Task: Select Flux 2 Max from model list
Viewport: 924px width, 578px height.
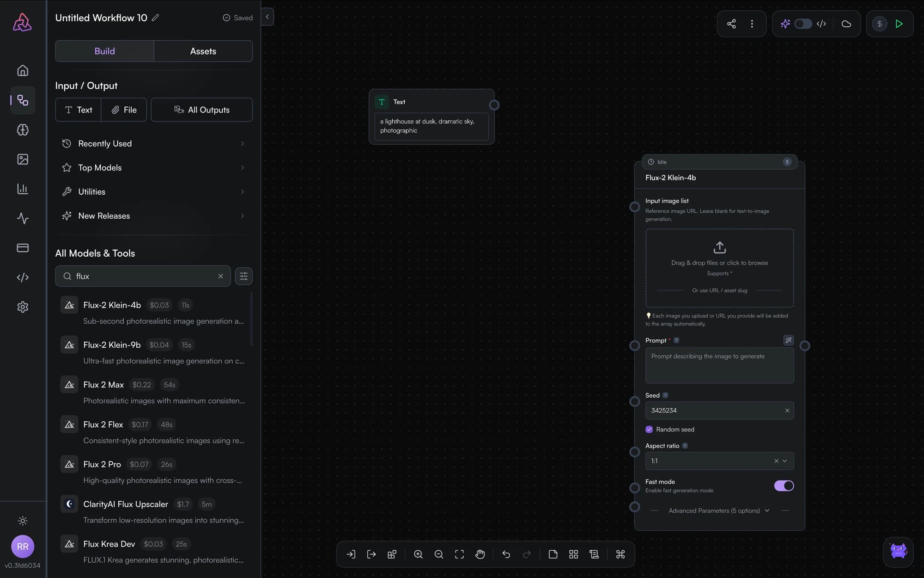Action: 154,392
